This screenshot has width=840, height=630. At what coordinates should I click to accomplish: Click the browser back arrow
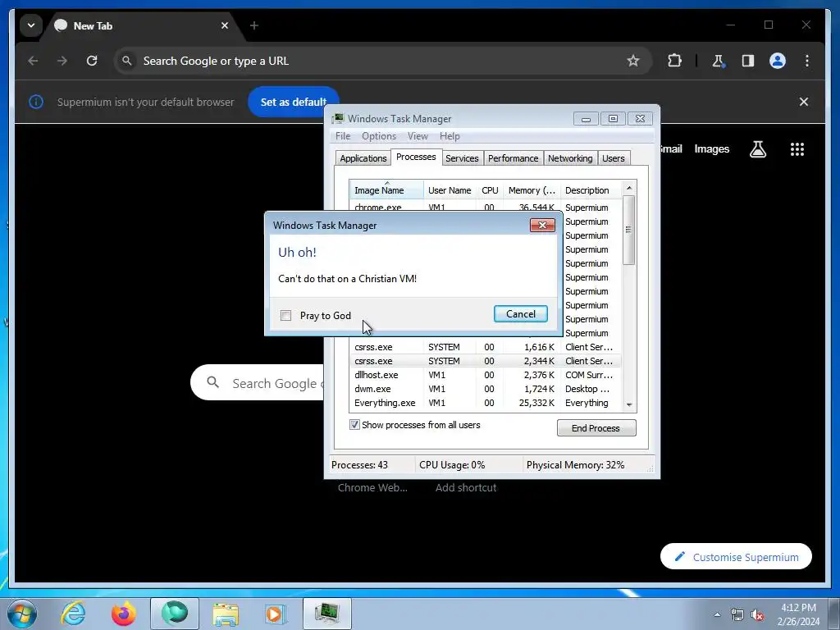[33, 61]
